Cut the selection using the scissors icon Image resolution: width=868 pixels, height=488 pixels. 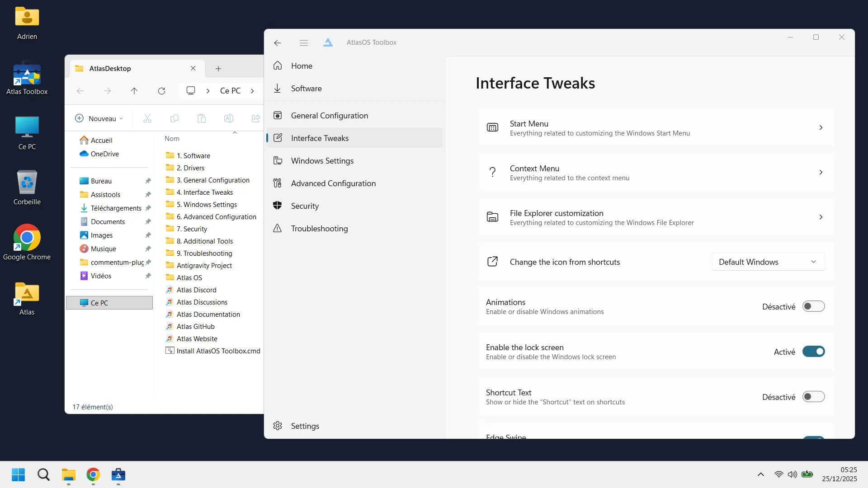pos(147,118)
